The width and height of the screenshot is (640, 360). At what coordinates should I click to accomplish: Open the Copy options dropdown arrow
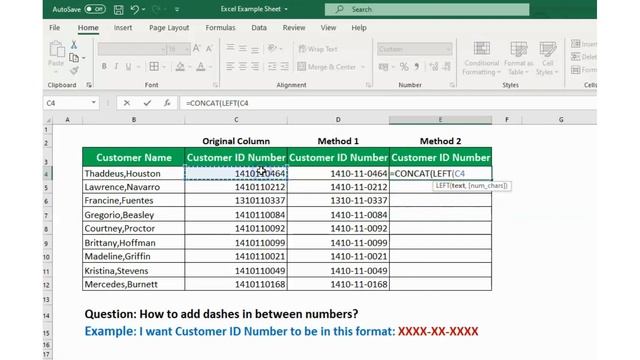(x=84, y=58)
